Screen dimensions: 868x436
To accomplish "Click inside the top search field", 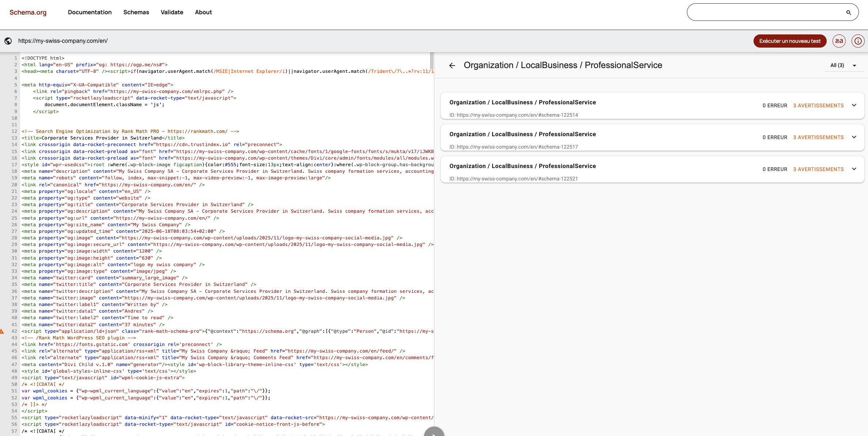I will 764,12.
